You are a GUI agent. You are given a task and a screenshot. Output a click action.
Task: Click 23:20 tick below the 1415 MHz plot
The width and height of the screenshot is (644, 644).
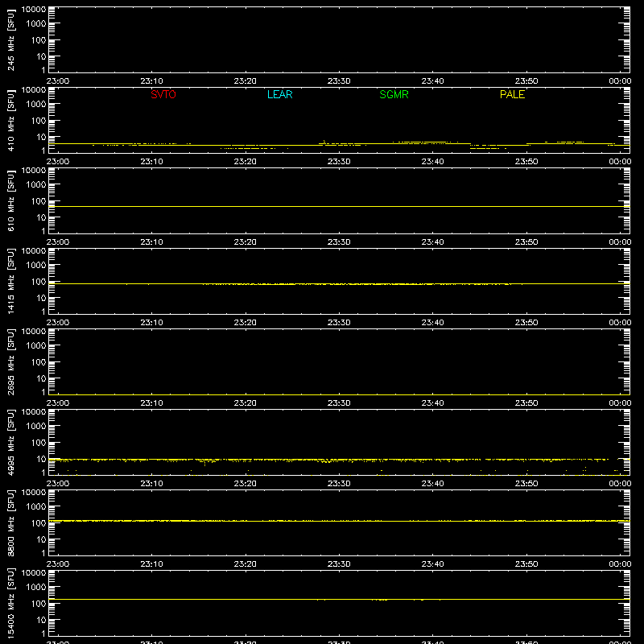coord(246,323)
